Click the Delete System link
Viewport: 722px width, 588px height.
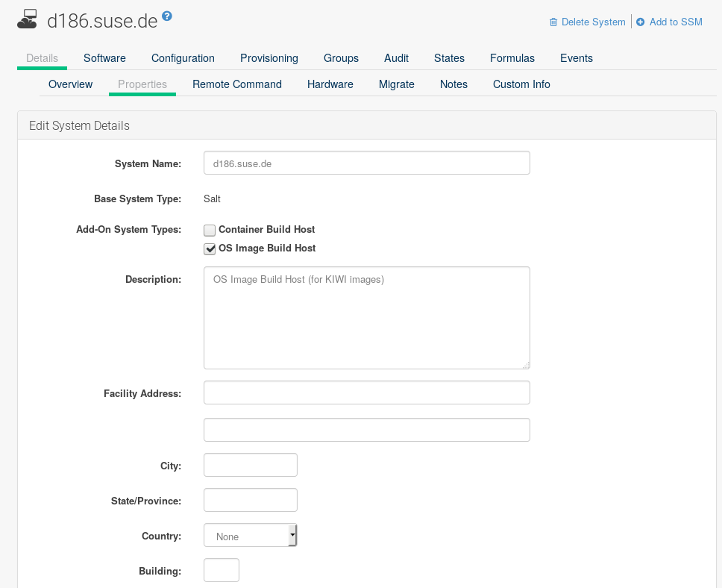pyautogui.click(x=593, y=22)
